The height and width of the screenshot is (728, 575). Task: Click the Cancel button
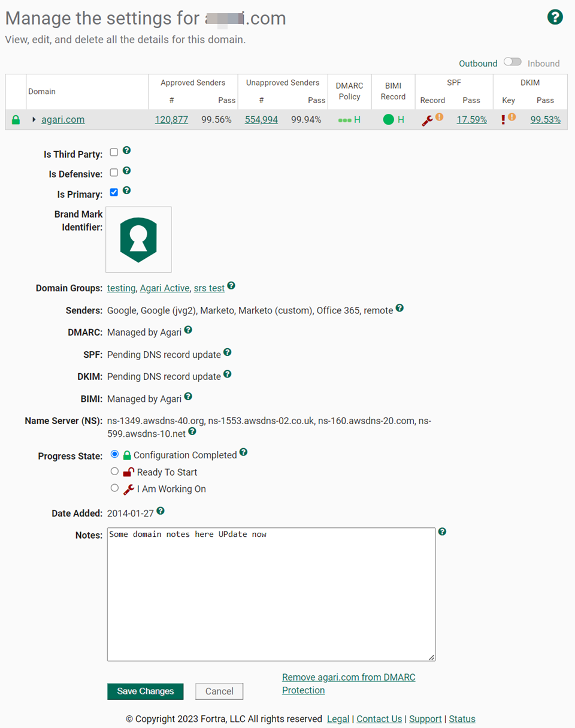tap(219, 691)
